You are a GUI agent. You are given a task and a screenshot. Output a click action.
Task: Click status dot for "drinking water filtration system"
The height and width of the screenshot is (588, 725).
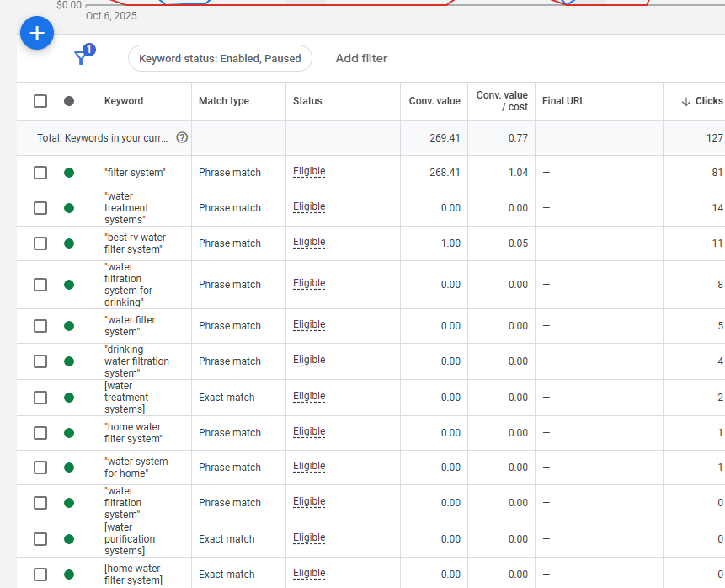pos(69,361)
